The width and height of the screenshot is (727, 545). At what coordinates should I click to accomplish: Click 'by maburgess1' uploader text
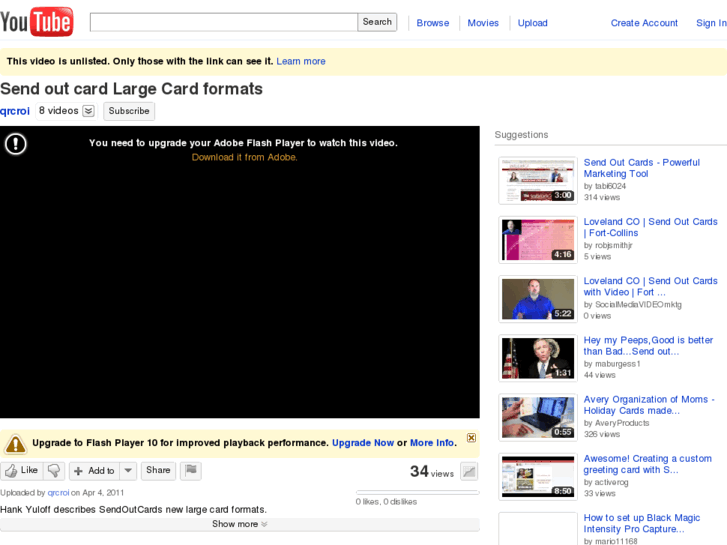[x=612, y=364]
